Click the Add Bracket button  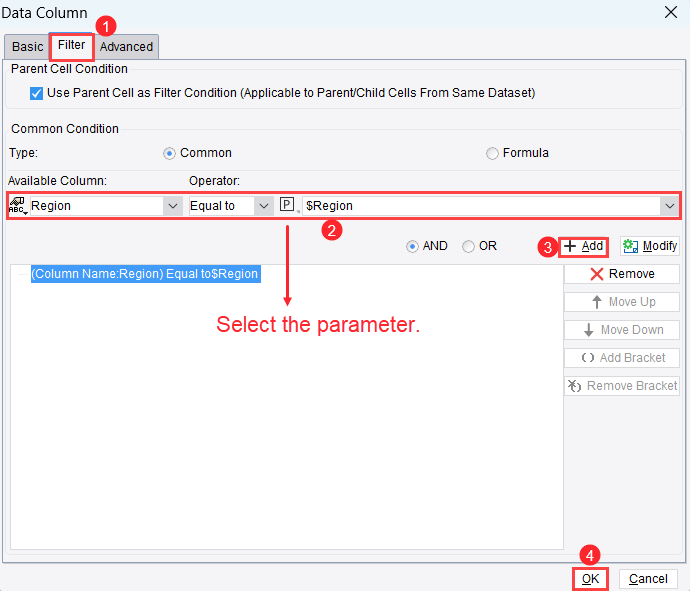622,358
